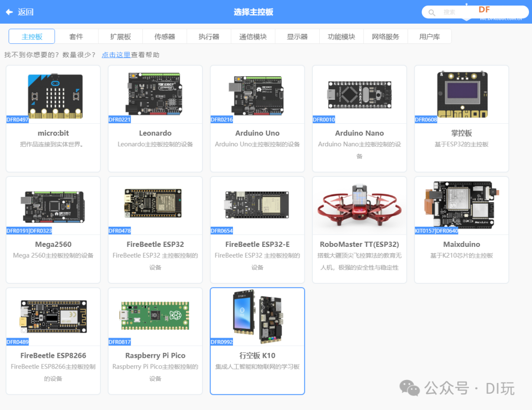Go back with the 返回 arrow icon
The width and height of the screenshot is (532, 410).
(9, 12)
